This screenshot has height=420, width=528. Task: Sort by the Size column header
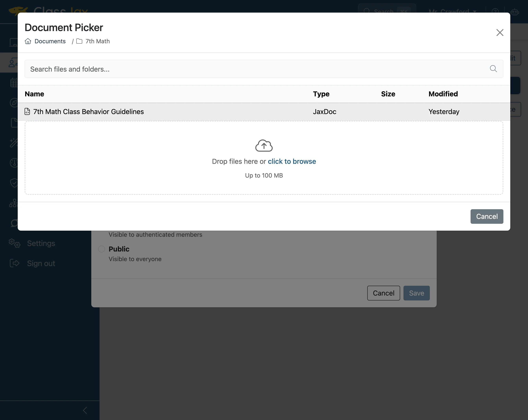pyautogui.click(x=388, y=94)
